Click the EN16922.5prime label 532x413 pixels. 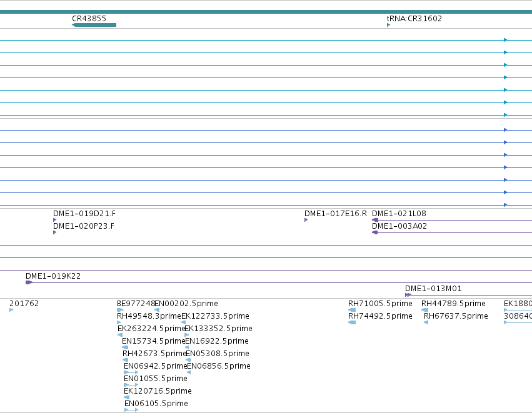click(217, 341)
